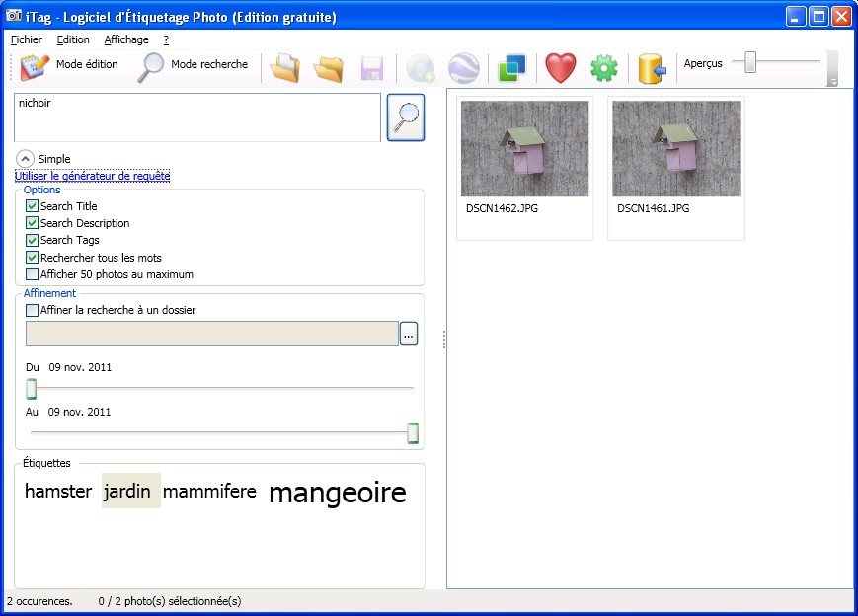Viewport: 858px width, 616px height.
Task: Click the globe with plus icon
Action: click(x=421, y=68)
